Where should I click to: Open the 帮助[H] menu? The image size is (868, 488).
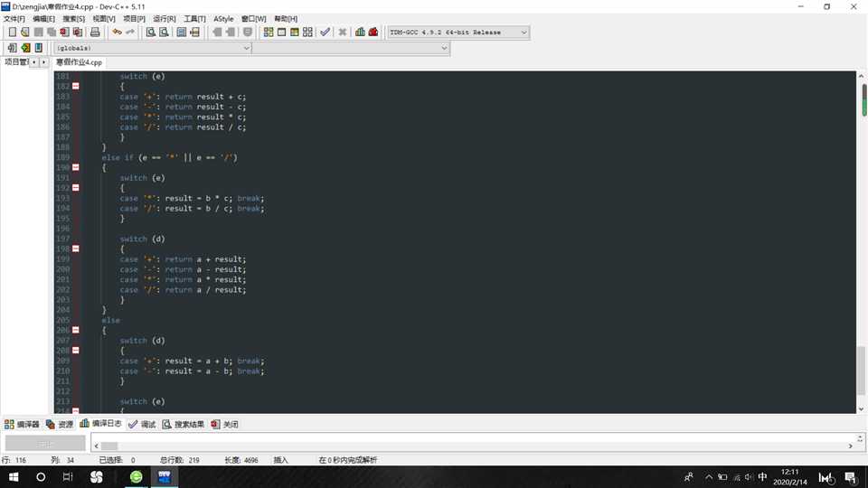[x=287, y=19]
